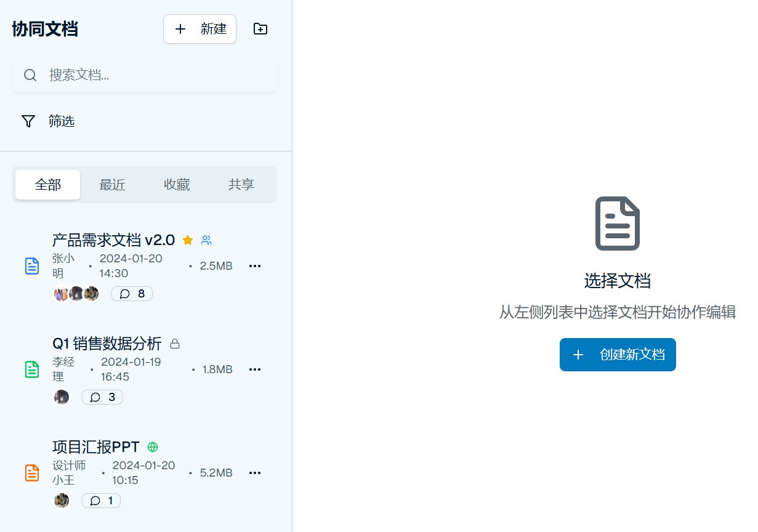Click the 新建 button
This screenshot has height=532, width=758.
(200, 29)
